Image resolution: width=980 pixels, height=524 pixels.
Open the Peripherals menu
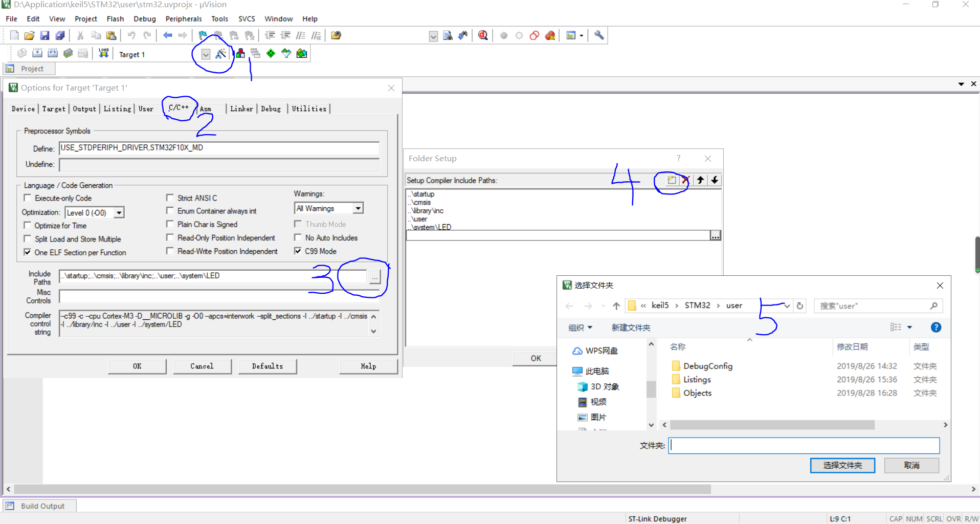click(184, 19)
